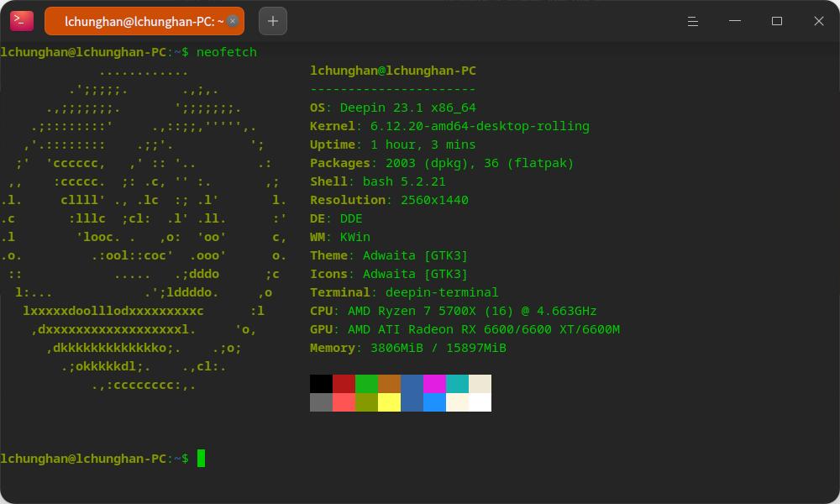Image resolution: width=840 pixels, height=504 pixels.
Task: Click the bottom lchunghan@lchunghan-PC prompt text
Action: [x=83, y=459]
